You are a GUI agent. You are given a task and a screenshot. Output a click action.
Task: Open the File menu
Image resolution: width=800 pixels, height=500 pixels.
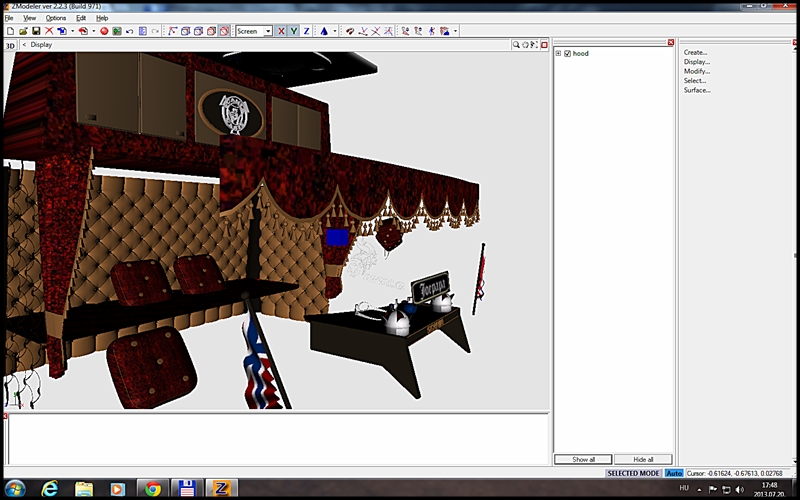[x=9, y=18]
